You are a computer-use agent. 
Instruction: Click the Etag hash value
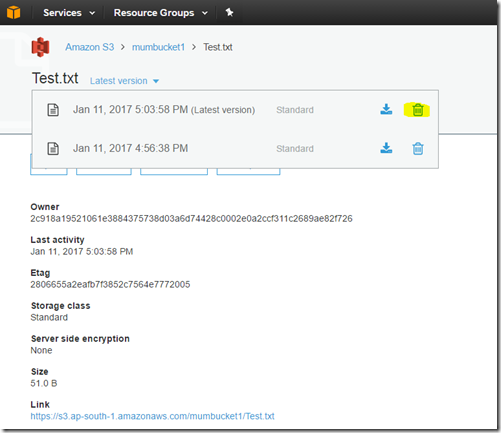pyautogui.click(x=110, y=284)
